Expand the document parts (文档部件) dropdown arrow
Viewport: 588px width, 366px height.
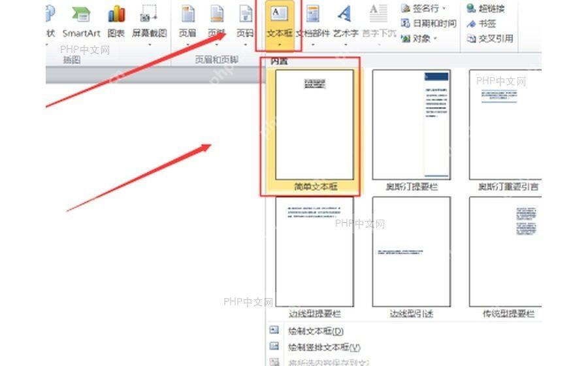pyautogui.click(x=313, y=44)
